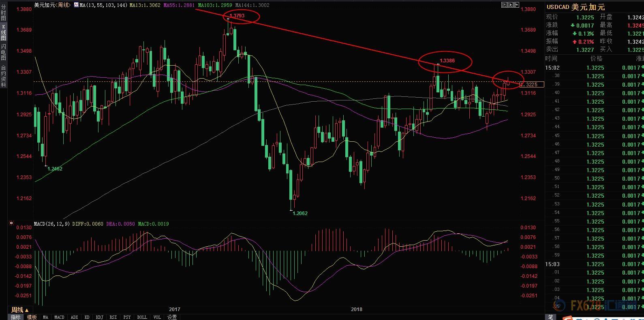Viewport: 644px width, 320px height.
Task: Click the tick row at :59 seconds
Action: pyautogui.click(x=595, y=256)
